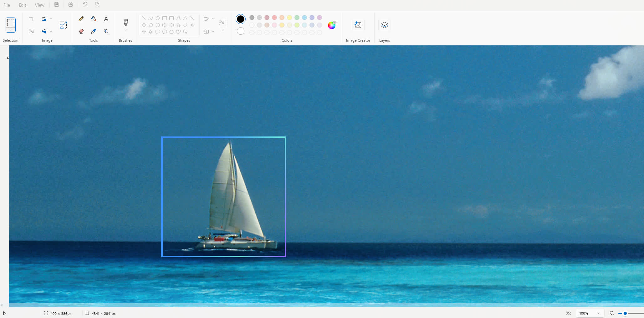The width and height of the screenshot is (644, 318).
Task: Click the Crop tool icon
Action: [31, 19]
